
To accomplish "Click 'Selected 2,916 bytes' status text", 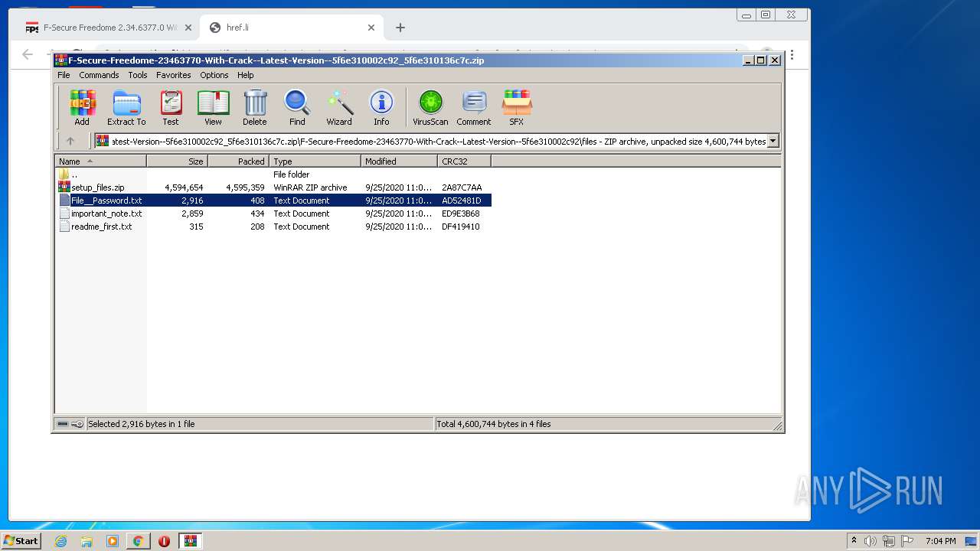I will click(141, 424).
